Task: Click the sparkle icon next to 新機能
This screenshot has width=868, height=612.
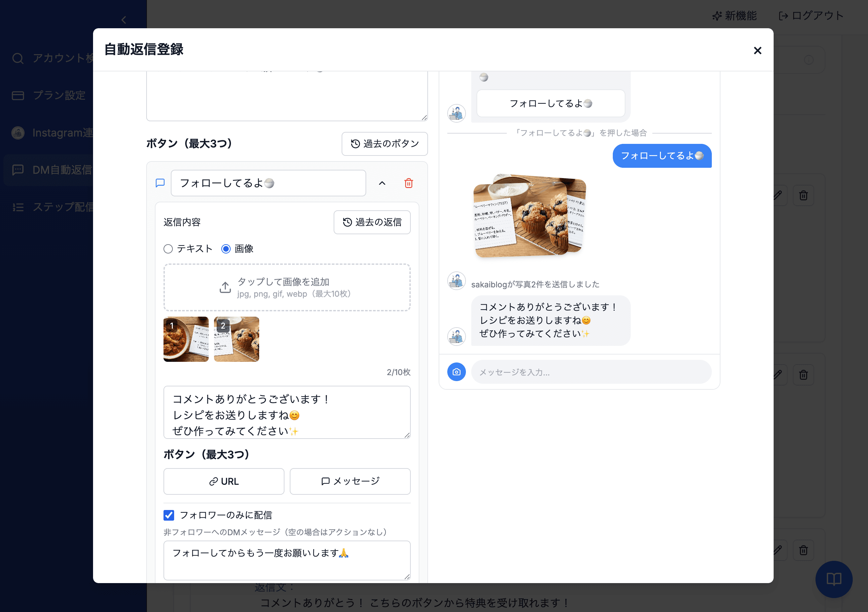Action: 717,16
